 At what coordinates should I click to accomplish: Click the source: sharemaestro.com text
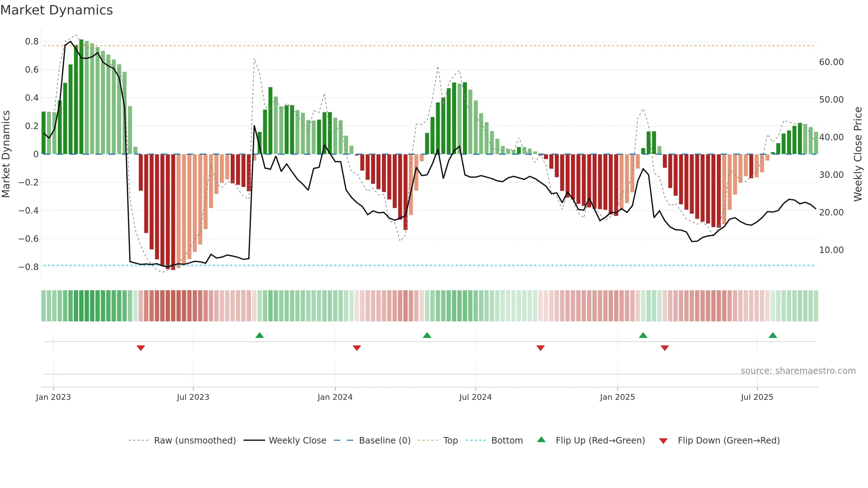798,371
